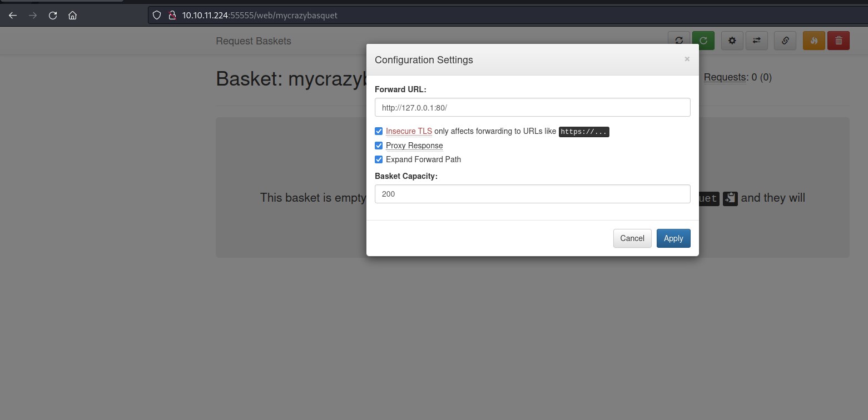Image resolution: width=868 pixels, height=420 pixels.
Task: Open the Request Baskets home link
Action: (254, 41)
